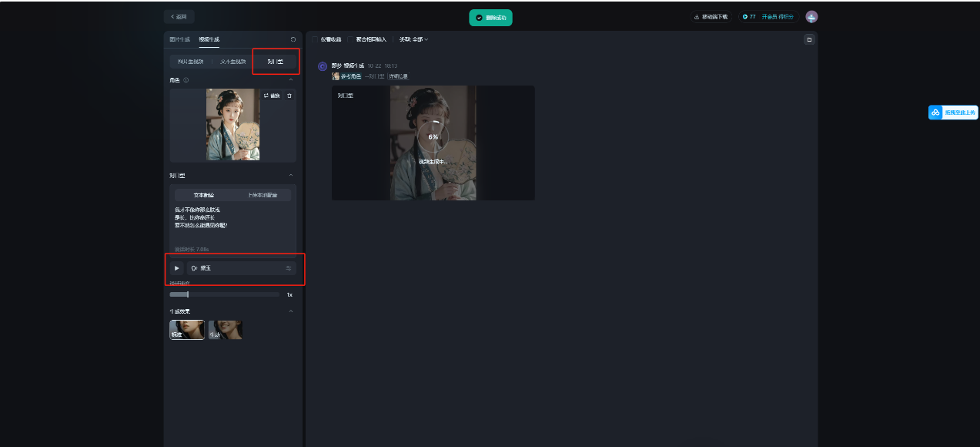Viewport: 980px width, 447px height.
Task: Collapse the 角色 section chevron
Action: click(x=291, y=80)
